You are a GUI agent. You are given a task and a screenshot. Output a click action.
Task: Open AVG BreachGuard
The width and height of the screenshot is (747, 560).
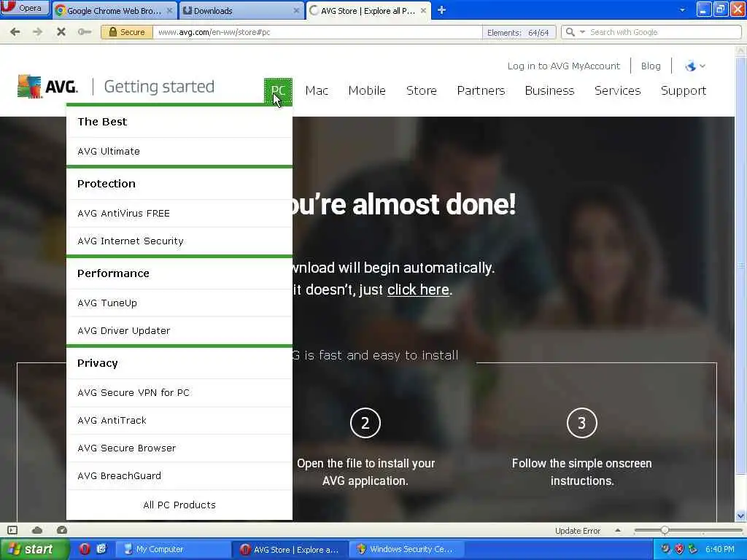pyautogui.click(x=179, y=475)
